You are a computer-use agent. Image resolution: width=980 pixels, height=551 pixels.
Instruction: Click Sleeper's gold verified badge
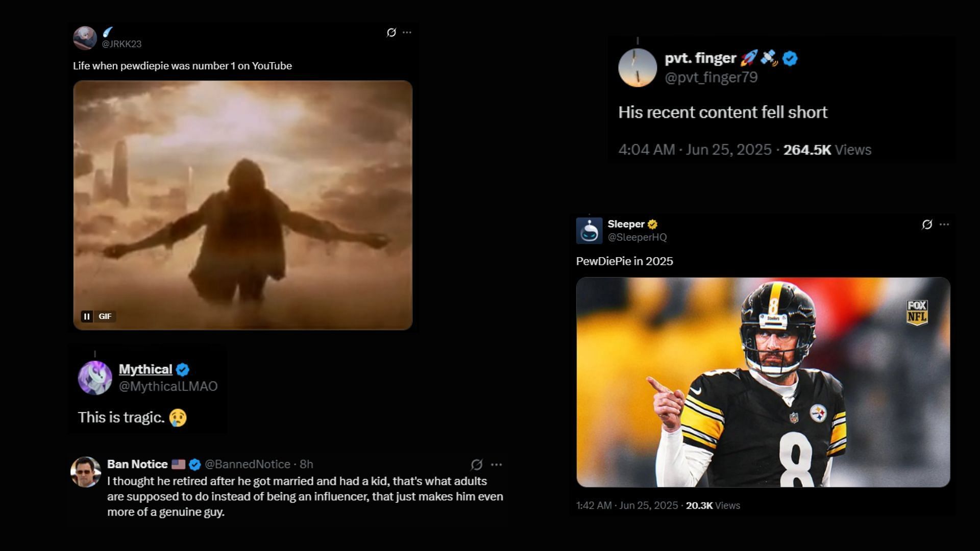tap(653, 224)
